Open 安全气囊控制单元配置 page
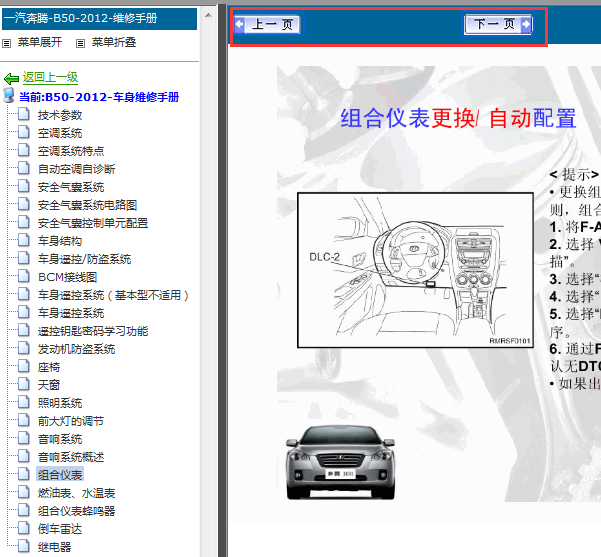Screen dimensions: 601x557 point(93,223)
